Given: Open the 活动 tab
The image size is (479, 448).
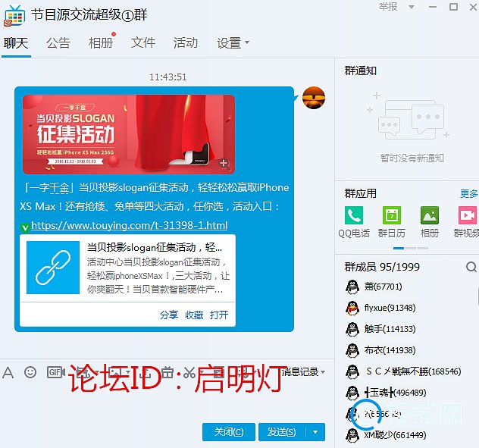Looking at the screenshot, I should click(x=186, y=43).
